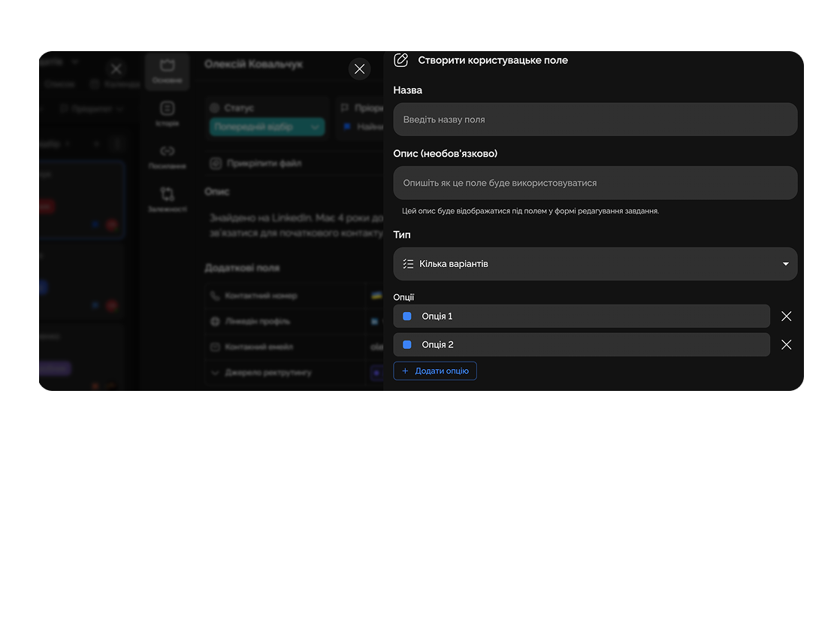Close the custom field creation panel
The height and width of the screenshot is (630, 840).
[359, 69]
